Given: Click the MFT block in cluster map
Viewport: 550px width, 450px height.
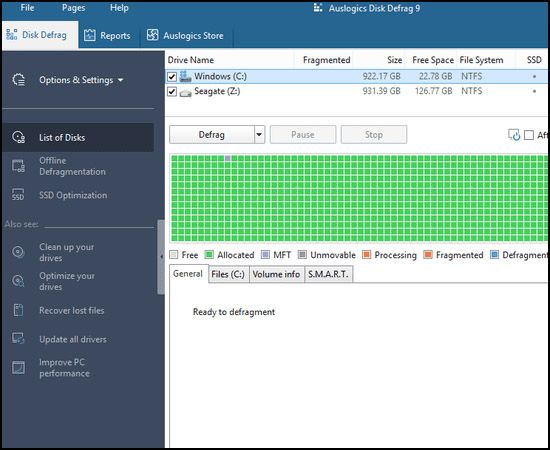Looking at the screenshot, I should coord(228,159).
